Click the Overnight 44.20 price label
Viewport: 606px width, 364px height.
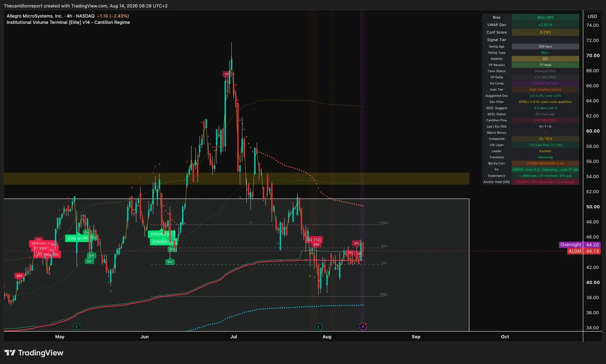[x=580, y=245]
